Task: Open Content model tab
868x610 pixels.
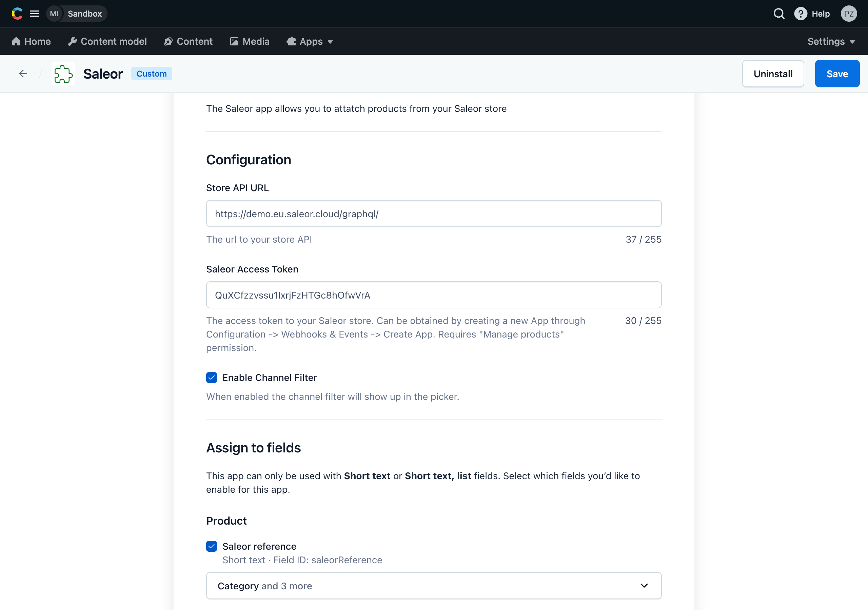Action: pos(107,41)
